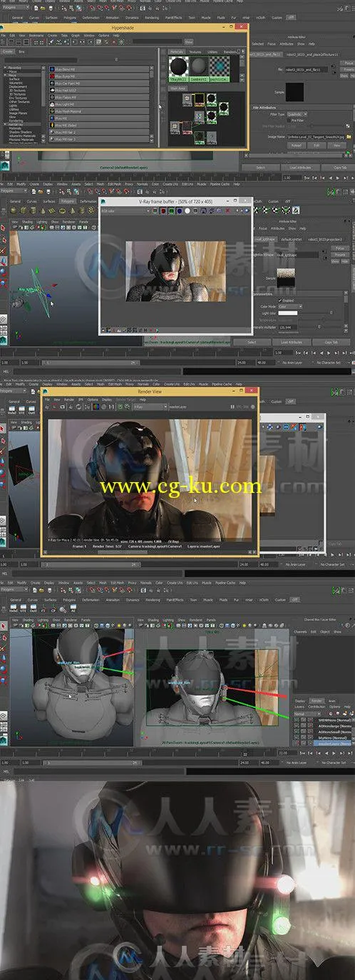Toggle the first column icon on AOHirezSmall layer row
The image size is (355, 980).
click(296, 731)
